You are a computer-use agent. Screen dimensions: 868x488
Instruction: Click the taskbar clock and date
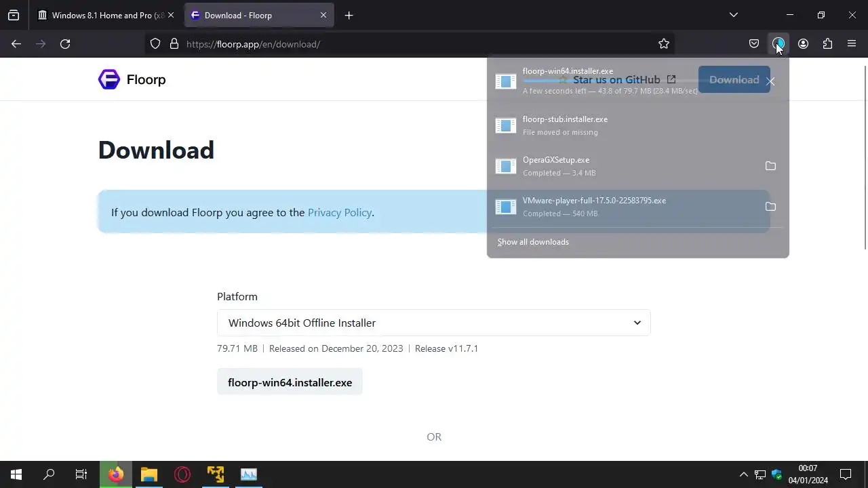[x=808, y=474]
